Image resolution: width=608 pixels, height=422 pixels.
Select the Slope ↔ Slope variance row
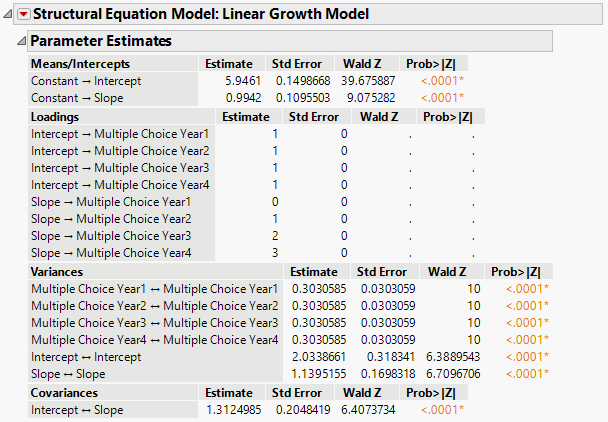tap(68, 374)
